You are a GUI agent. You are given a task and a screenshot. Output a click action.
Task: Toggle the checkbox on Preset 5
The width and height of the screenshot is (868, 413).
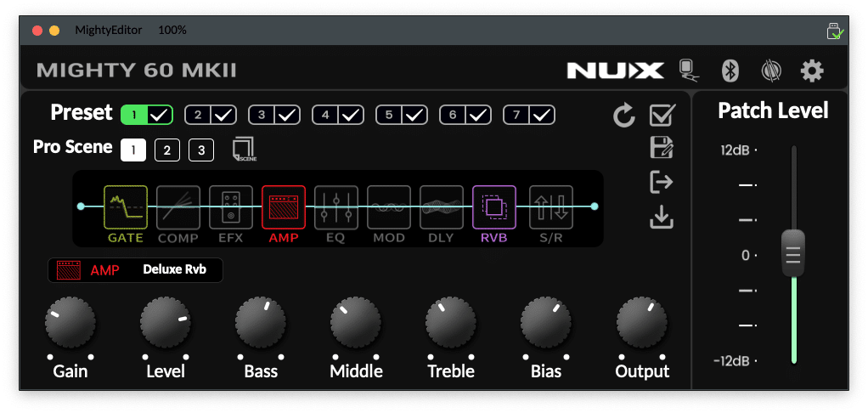point(415,115)
